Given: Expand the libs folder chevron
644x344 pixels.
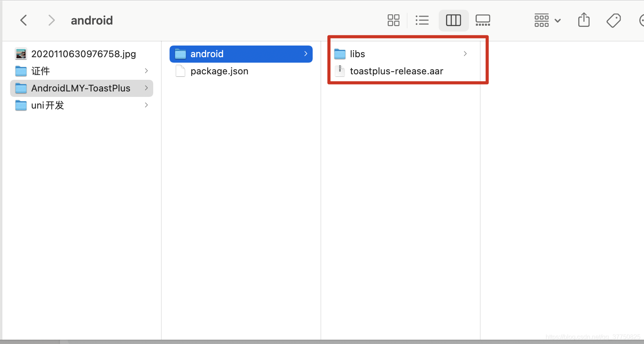Looking at the screenshot, I should tap(465, 54).
